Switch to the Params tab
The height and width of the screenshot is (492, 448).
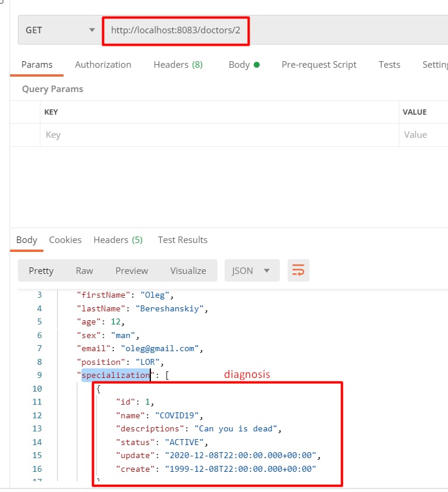tap(37, 65)
